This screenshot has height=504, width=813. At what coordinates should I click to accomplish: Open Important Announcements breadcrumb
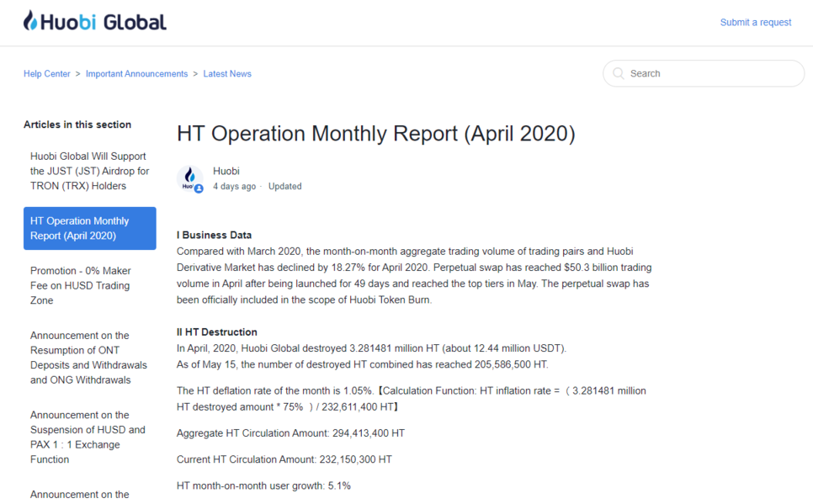pyautogui.click(x=137, y=74)
